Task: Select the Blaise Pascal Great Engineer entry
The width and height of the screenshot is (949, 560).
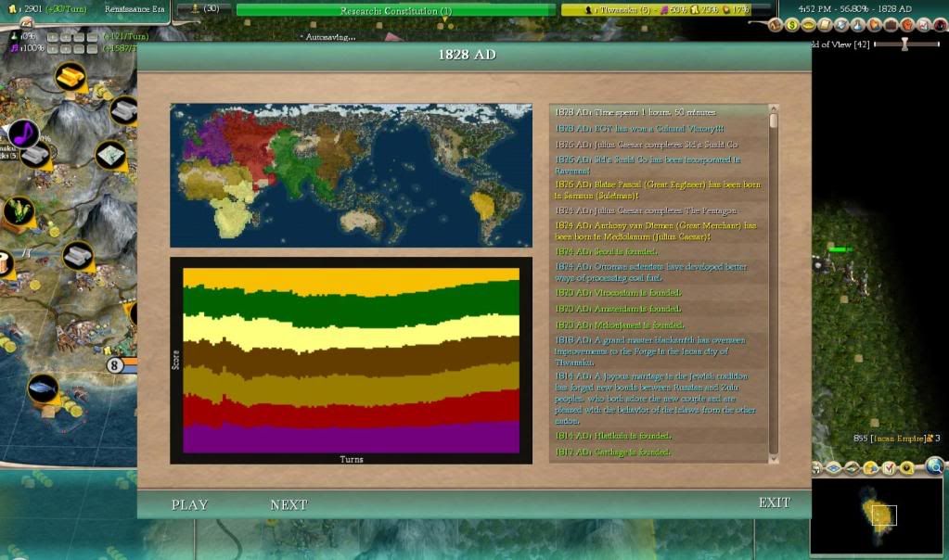Action: (x=658, y=190)
